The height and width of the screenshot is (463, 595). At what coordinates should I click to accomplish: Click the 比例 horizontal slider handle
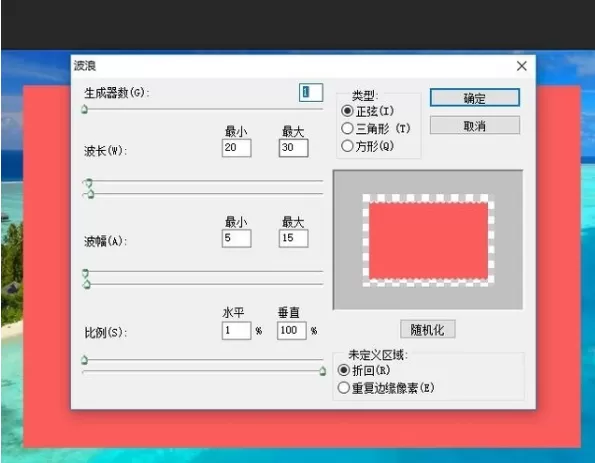point(85,360)
